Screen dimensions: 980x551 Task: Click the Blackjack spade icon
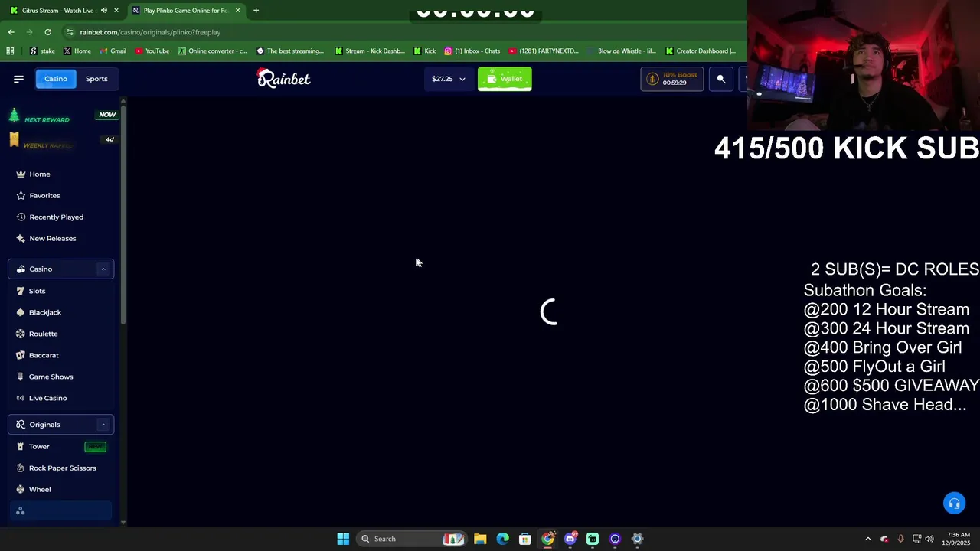(x=21, y=313)
